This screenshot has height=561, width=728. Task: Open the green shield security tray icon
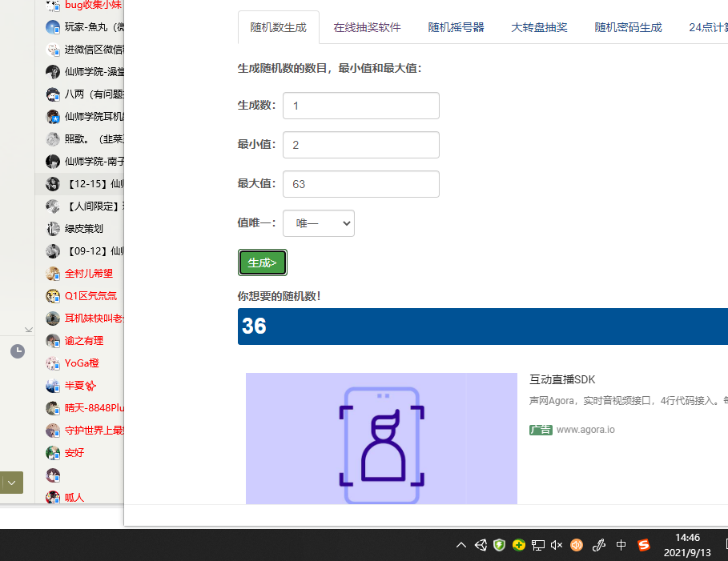click(500, 545)
